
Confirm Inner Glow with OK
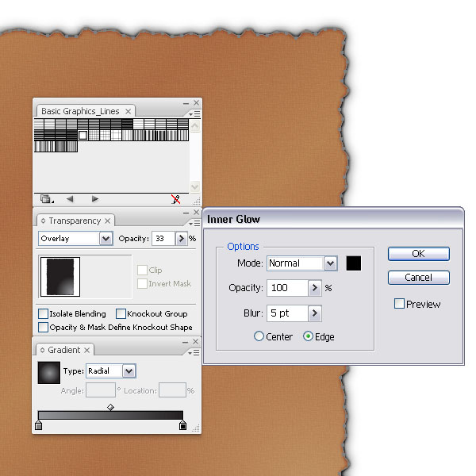(x=419, y=254)
